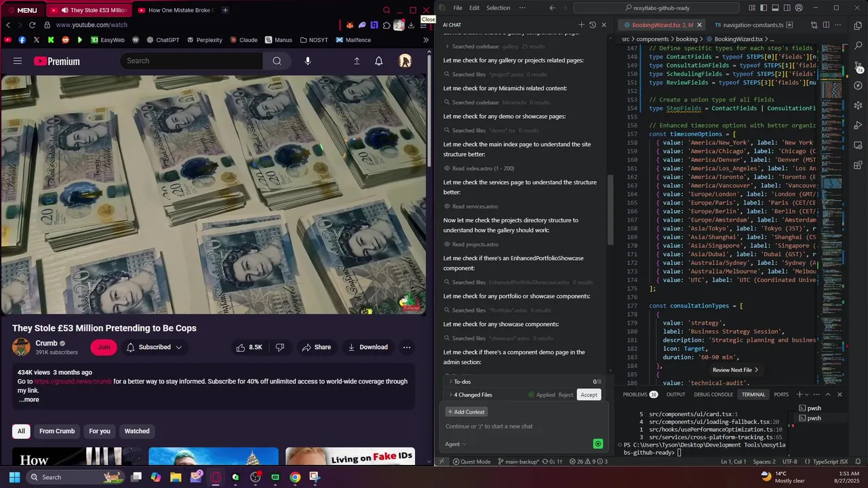Dislike the video with thumbs down

click(280, 347)
